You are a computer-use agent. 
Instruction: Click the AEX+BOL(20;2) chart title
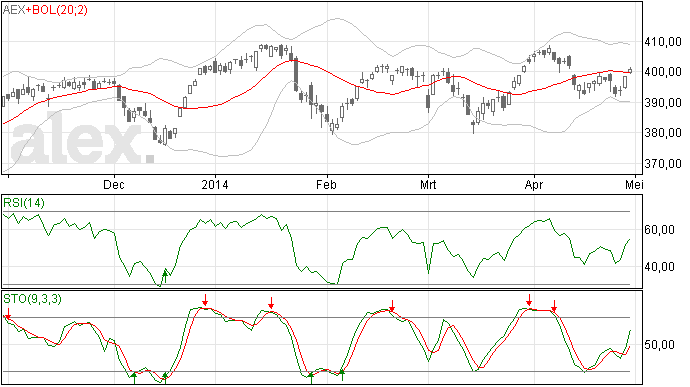point(45,10)
